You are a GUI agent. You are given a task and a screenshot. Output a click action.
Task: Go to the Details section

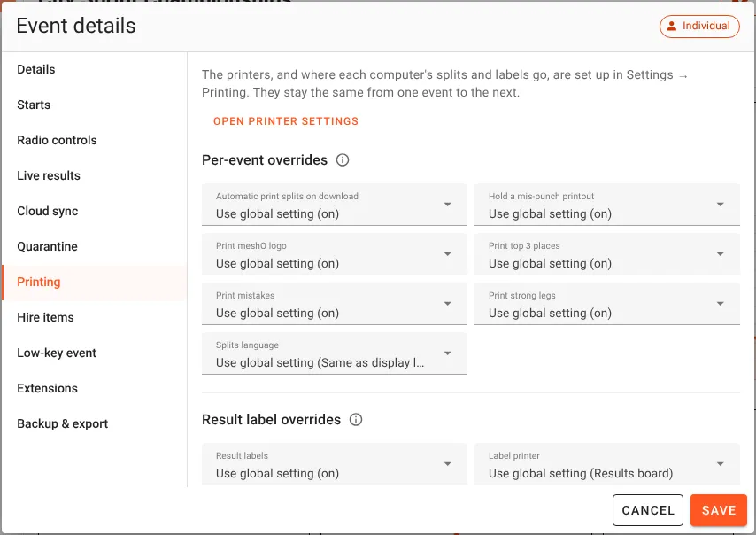[95, 69]
